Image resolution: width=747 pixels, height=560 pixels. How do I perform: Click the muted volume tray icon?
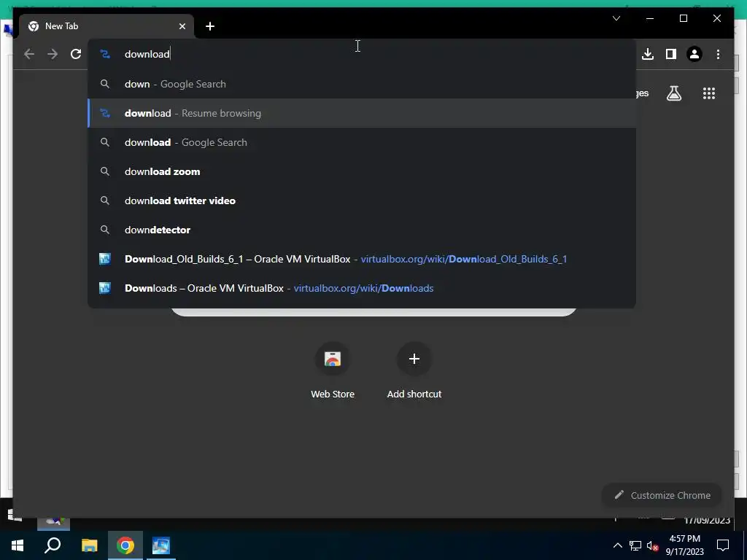[652, 545]
